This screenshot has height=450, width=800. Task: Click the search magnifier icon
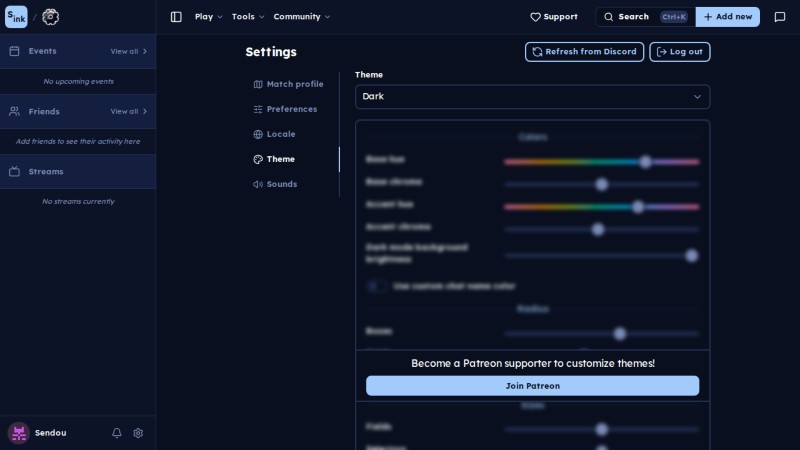609,17
